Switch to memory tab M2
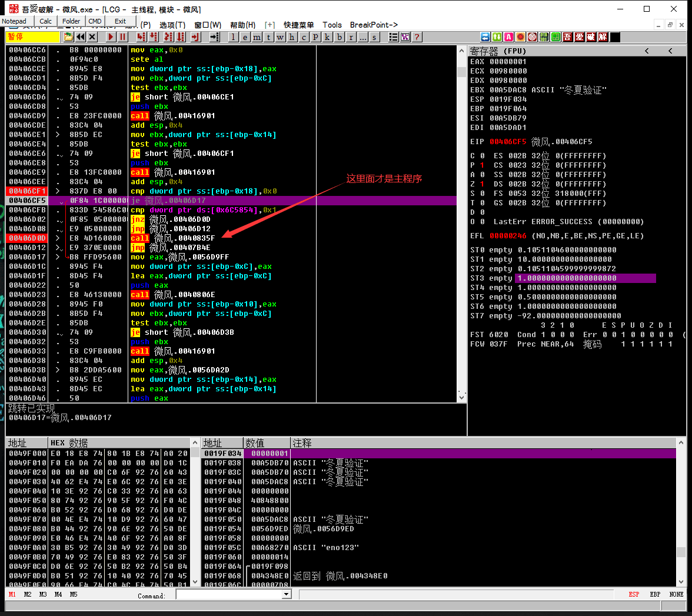 pyautogui.click(x=27, y=594)
